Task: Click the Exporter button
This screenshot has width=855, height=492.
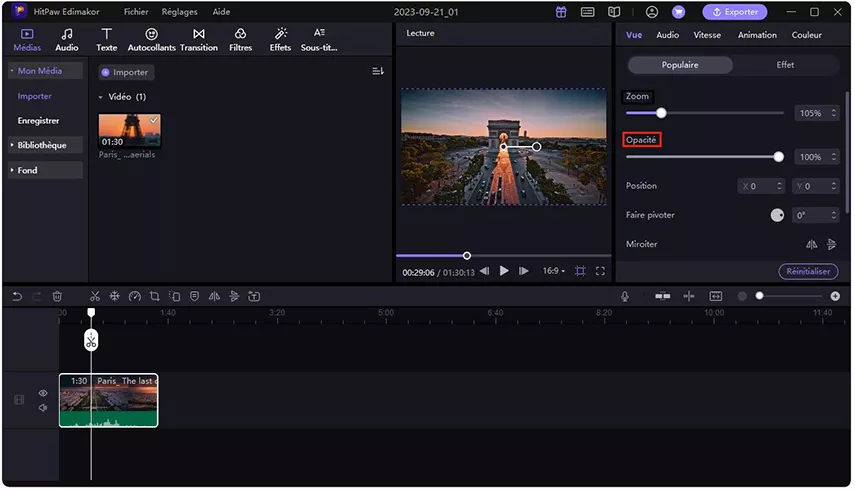Action: click(735, 12)
